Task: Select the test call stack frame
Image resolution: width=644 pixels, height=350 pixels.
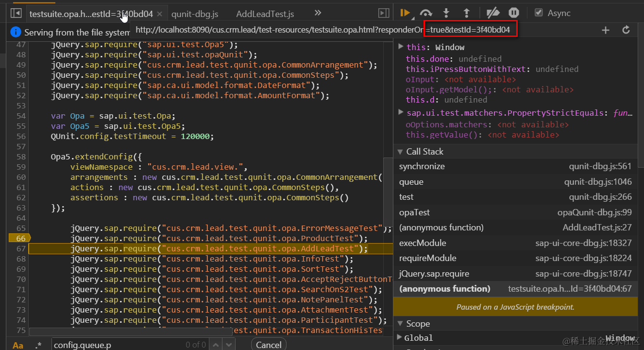Action: tap(515, 197)
